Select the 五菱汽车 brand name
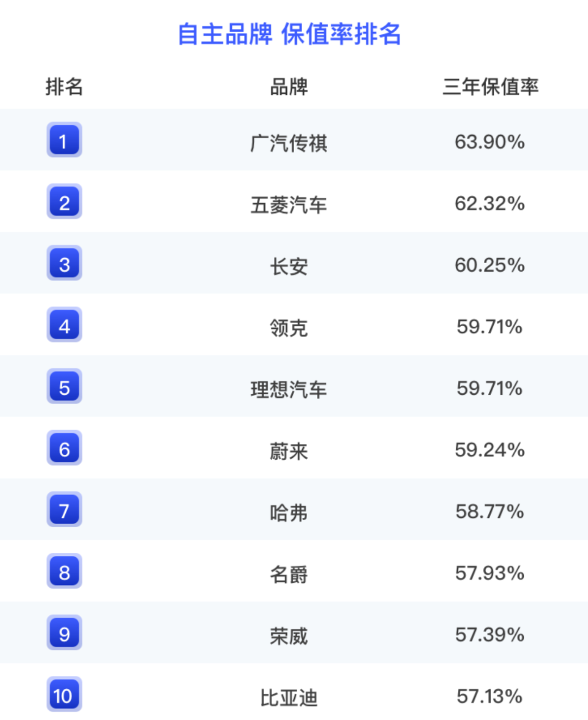588x720 pixels. click(289, 204)
